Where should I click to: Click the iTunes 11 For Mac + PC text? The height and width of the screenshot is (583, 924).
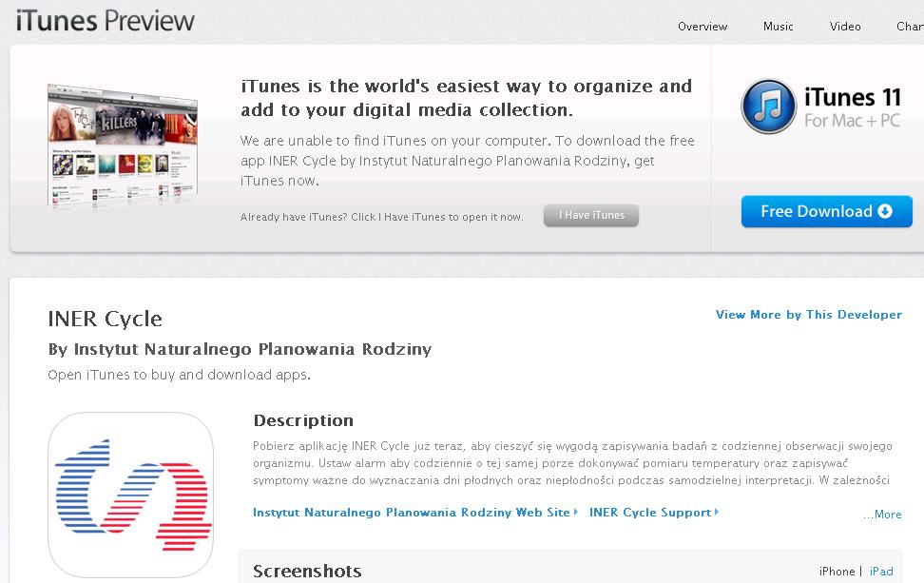pyautogui.click(x=853, y=107)
